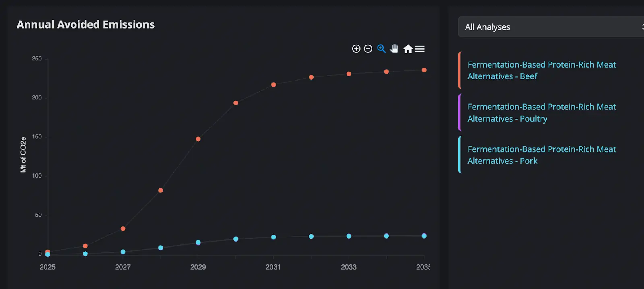Open the All Analyses dropdown
Image resolution: width=644 pixels, height=289 pixels.
[x=551, y=27]
